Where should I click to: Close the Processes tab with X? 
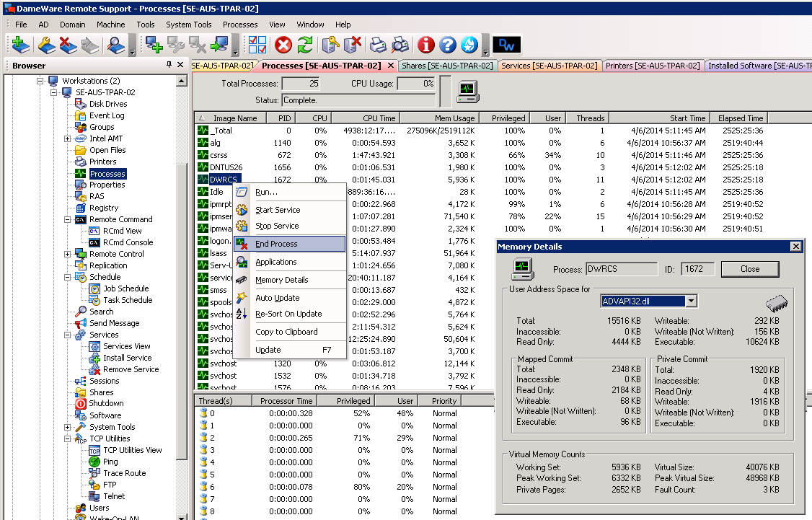point(391,65)
